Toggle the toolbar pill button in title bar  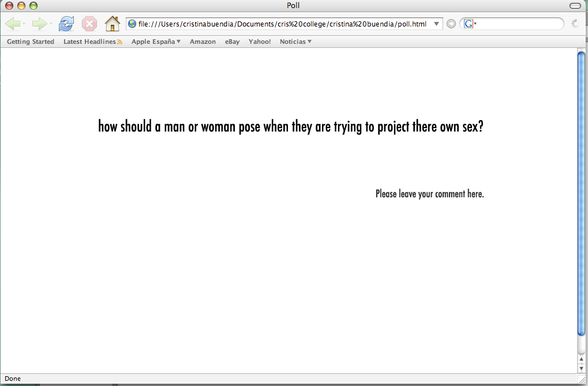click(575, 6)
